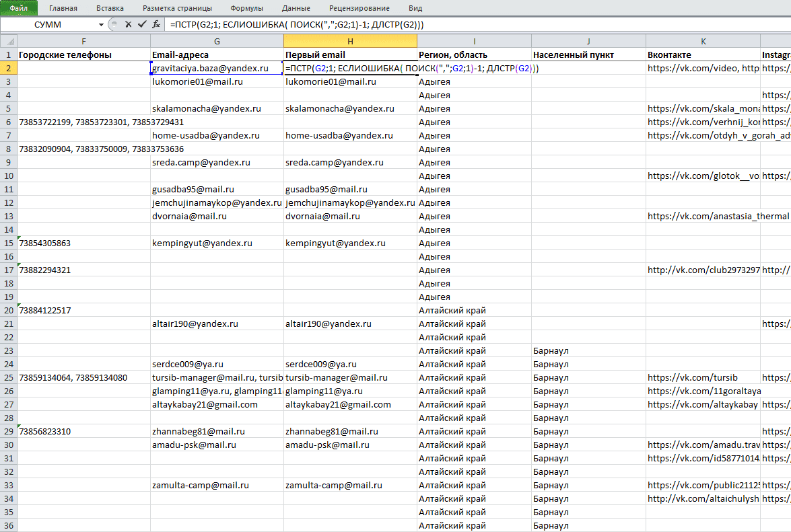Select phone cell 73884122517

[83, 310]
